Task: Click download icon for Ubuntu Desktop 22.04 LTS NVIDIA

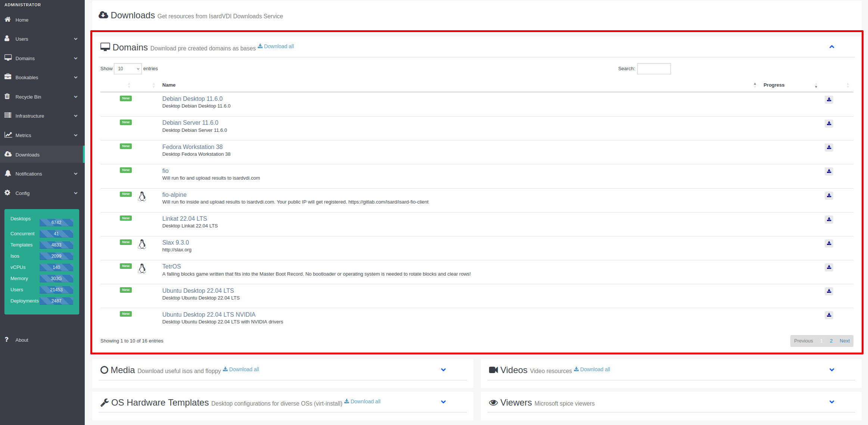Action: tap(829, 315)
